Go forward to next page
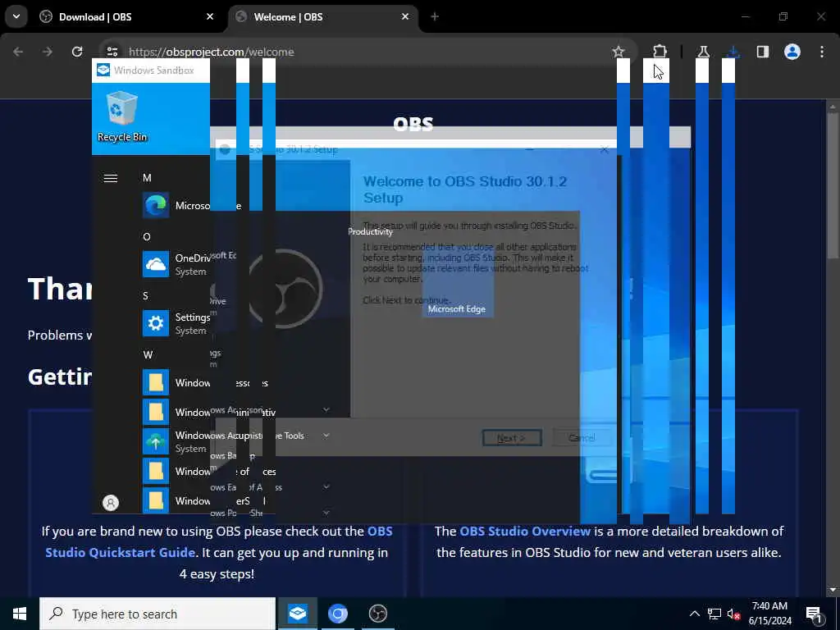840x630 pixels. [x=48, y=52]
